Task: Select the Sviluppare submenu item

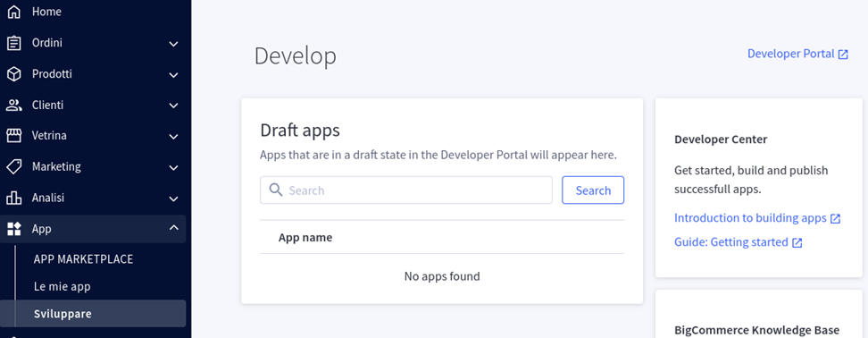Action: pyautogui.click(x=93, y=314)
